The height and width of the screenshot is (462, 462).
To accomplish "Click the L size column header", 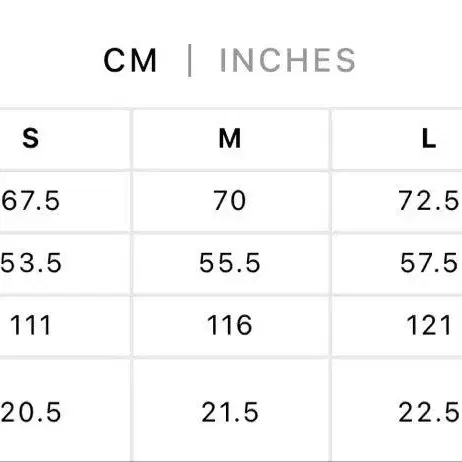I will pyautogui.click(x=429, y=138).
